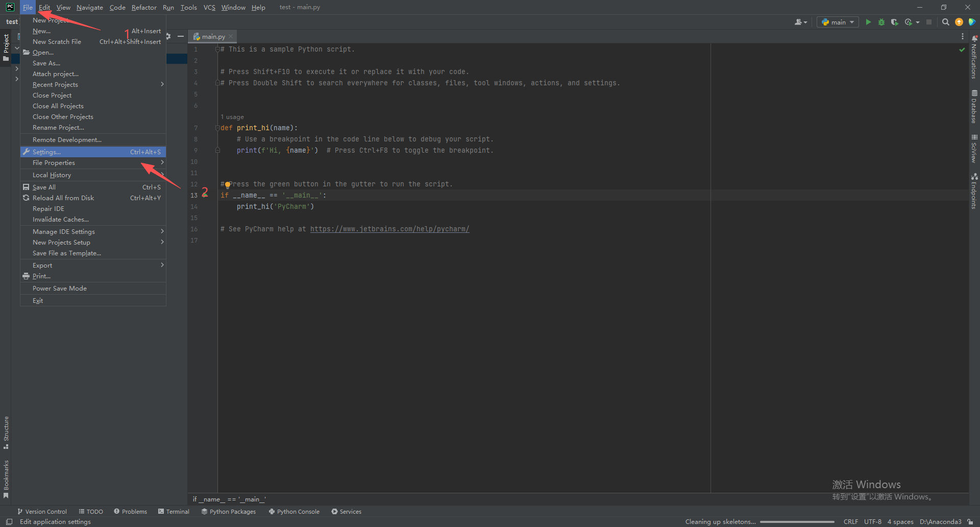This screenshot has width=980, height=527.
Task: Click the Debug bug icon
Action: pyautogui.click(x=881, y=22)
